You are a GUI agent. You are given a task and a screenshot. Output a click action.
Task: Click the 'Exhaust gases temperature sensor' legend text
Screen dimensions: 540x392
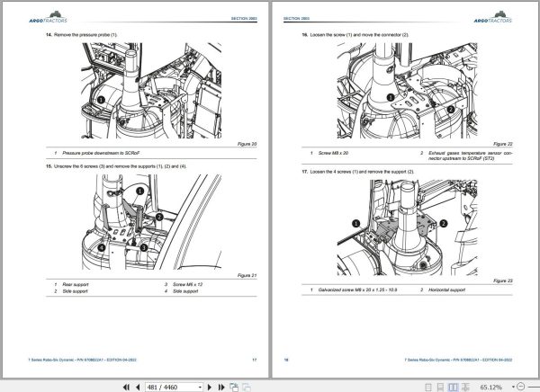(471, 156)
